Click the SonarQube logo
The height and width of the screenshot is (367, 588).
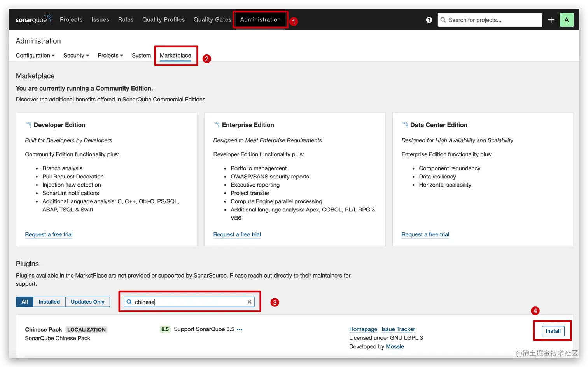pyautogui.click(x=33, y=19)
